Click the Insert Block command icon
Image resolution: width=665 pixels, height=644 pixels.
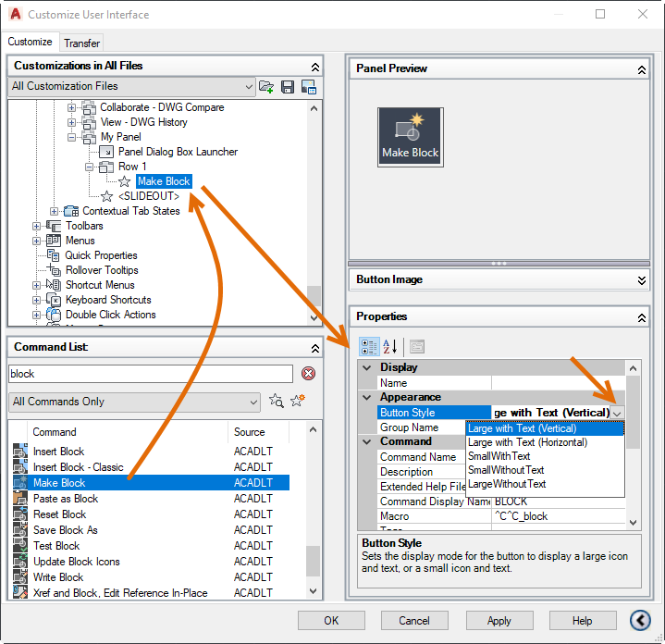[20, 451]
